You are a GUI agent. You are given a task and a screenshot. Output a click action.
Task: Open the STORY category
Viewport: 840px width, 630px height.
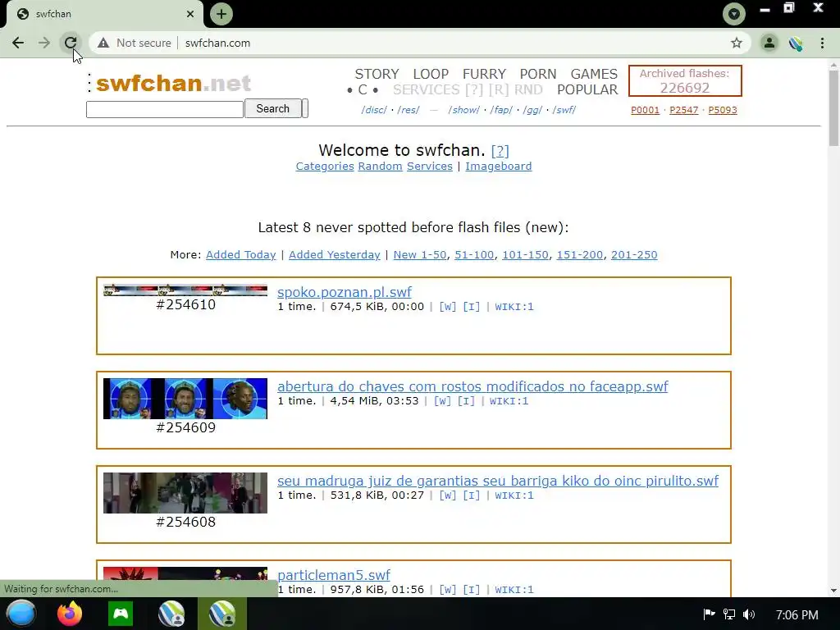[377, 74]
